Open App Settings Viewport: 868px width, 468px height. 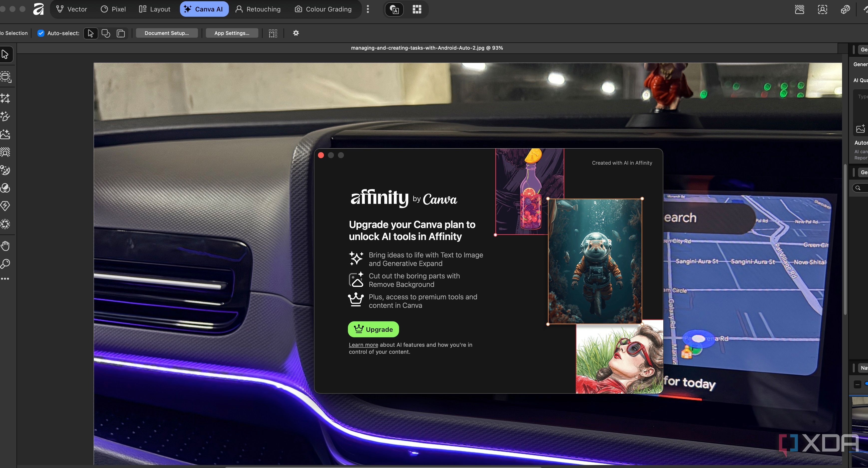232,33
